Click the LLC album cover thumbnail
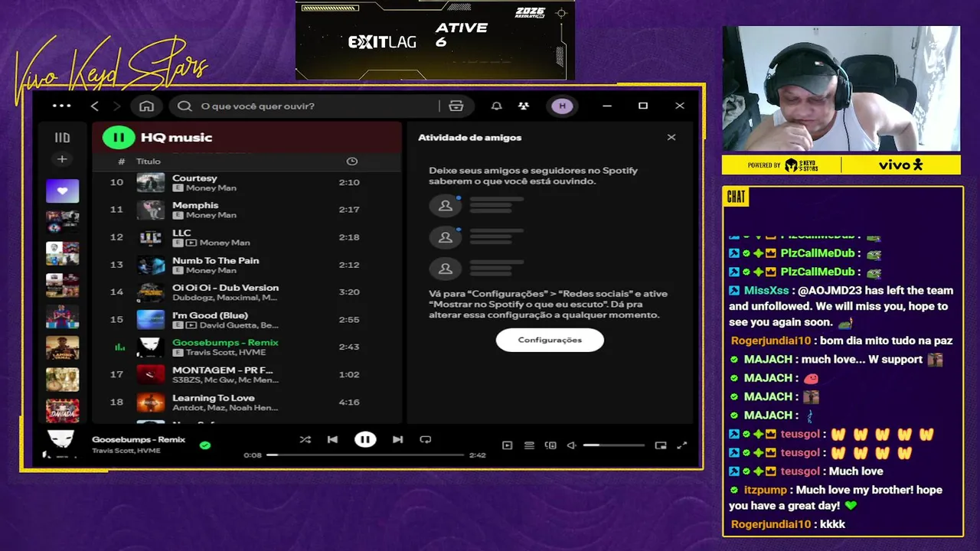980x551 pixels. pyautogui.click(x=151, y=237)
